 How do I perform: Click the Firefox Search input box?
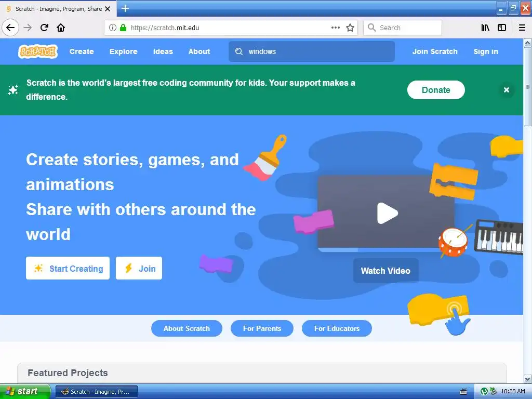403,28
